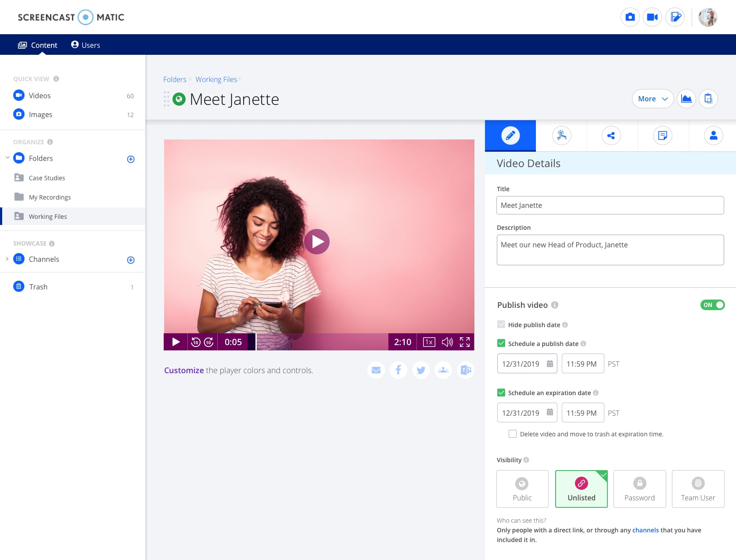
Task: Click the drag handle beside the title
Action: click(166, 99)
